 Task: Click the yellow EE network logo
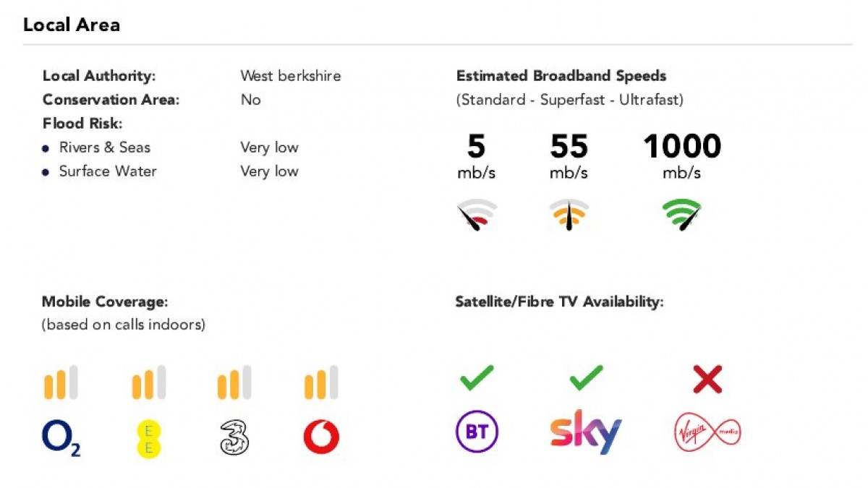coord(148,437)
